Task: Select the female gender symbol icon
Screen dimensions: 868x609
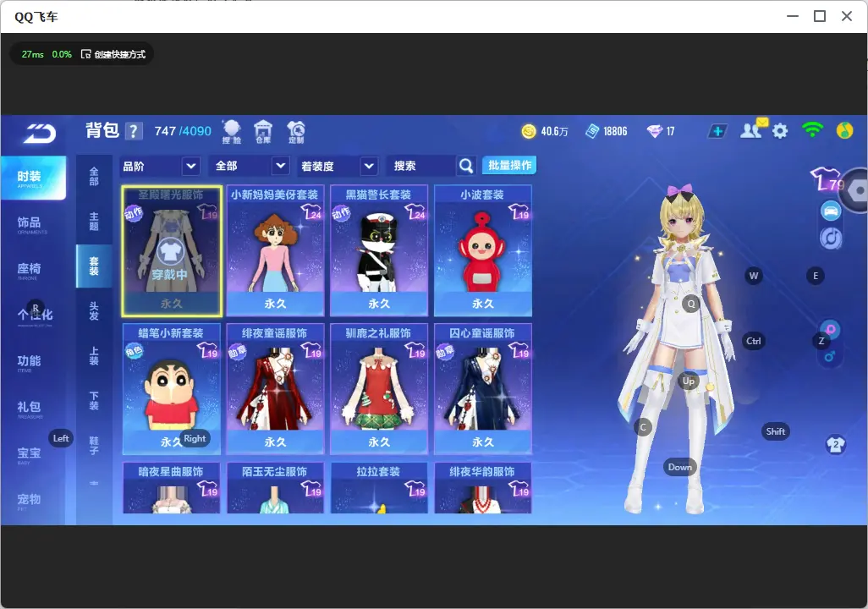Action: click(x=831, y=330)
